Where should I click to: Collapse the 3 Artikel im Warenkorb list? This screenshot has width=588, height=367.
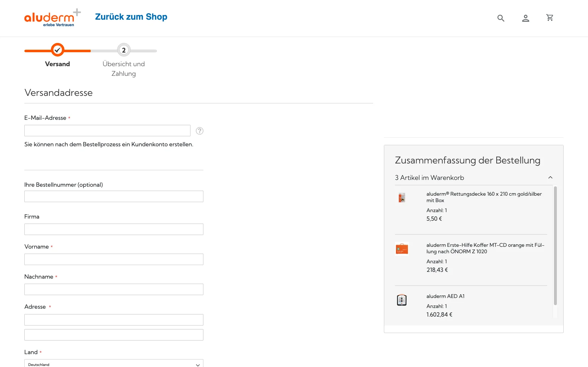(474, 178)
